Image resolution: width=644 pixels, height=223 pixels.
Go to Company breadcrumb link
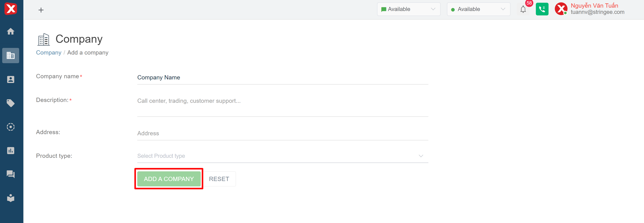pyautogui.click(x=49, y=53)
